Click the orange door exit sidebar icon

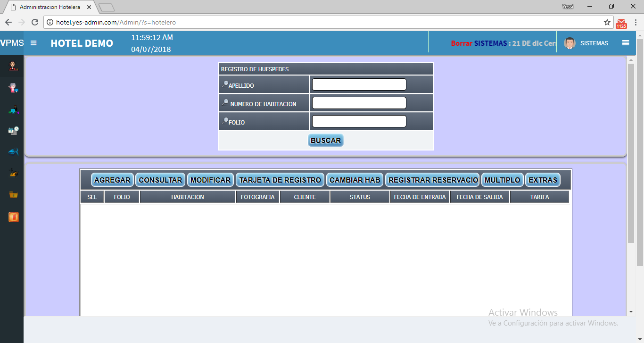pyautogui.click(x=13, y=217)
